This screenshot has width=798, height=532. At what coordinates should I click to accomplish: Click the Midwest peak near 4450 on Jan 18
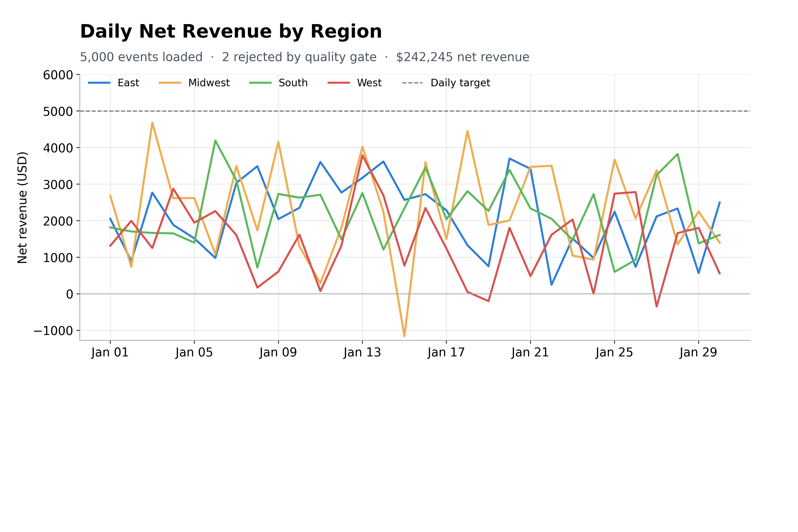click(x=468, y=131)
